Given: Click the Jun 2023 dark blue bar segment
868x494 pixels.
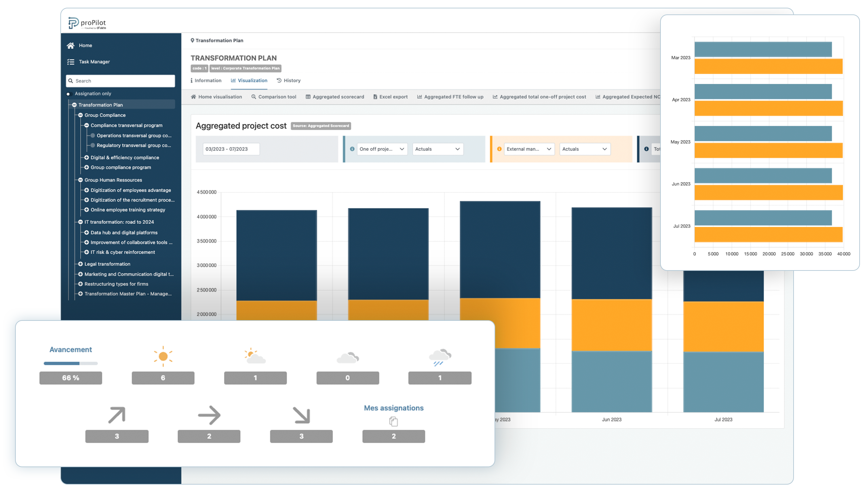Looking at the screenshot, I should pyautogui.click(x=612, y=253).
